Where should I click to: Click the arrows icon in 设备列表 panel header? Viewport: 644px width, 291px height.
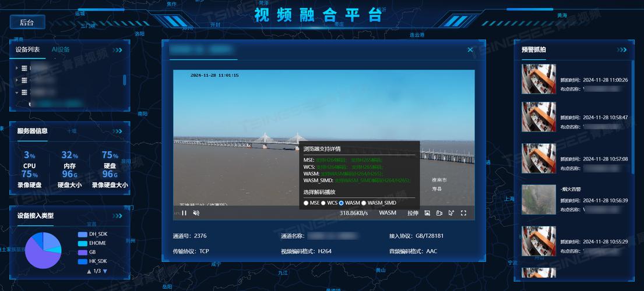tap(118, 50)
